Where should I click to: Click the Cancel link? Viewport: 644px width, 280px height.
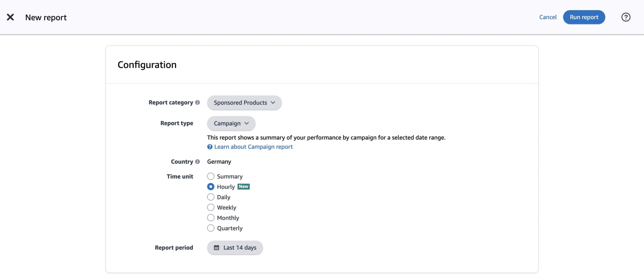(548, 17)
